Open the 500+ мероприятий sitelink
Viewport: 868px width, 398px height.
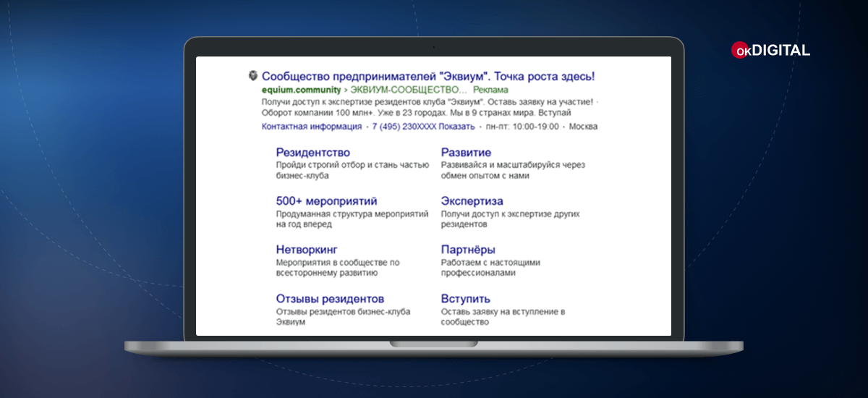point(327,201)
